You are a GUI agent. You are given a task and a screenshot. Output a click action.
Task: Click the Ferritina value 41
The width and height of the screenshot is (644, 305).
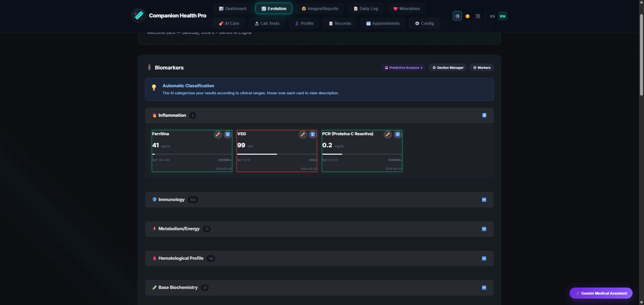[156, 145]
